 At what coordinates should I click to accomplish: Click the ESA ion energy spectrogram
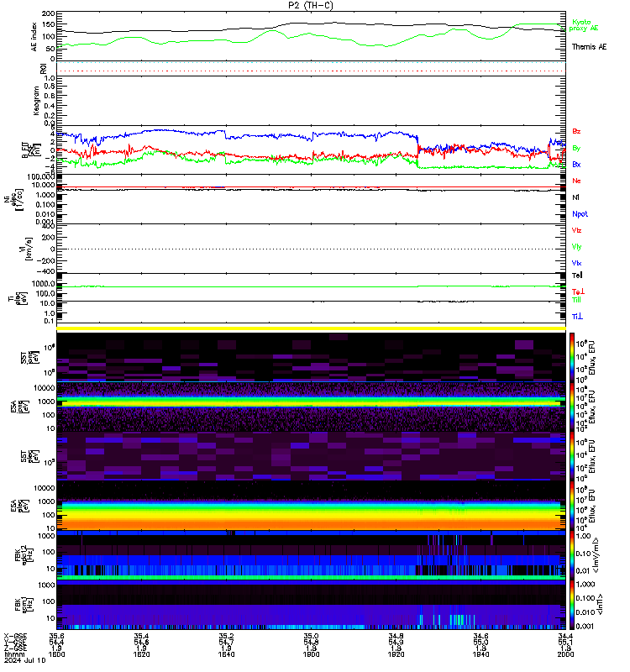point(311,407)
